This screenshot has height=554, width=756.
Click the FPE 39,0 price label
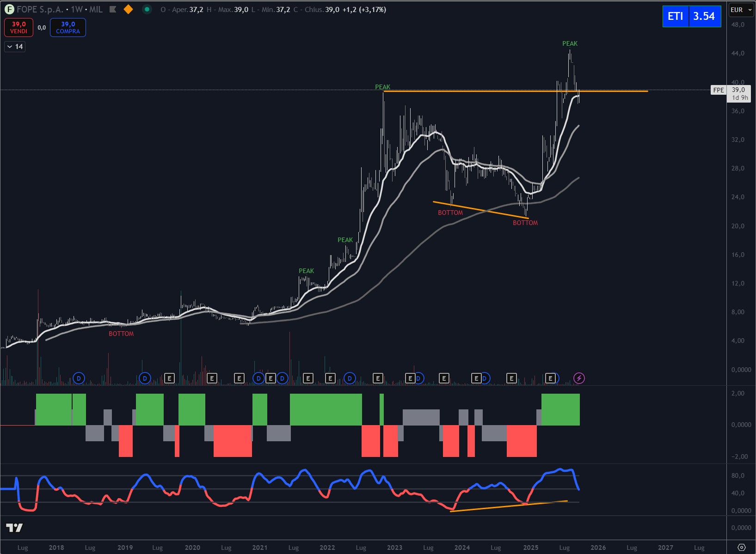(x=731, y=90)
